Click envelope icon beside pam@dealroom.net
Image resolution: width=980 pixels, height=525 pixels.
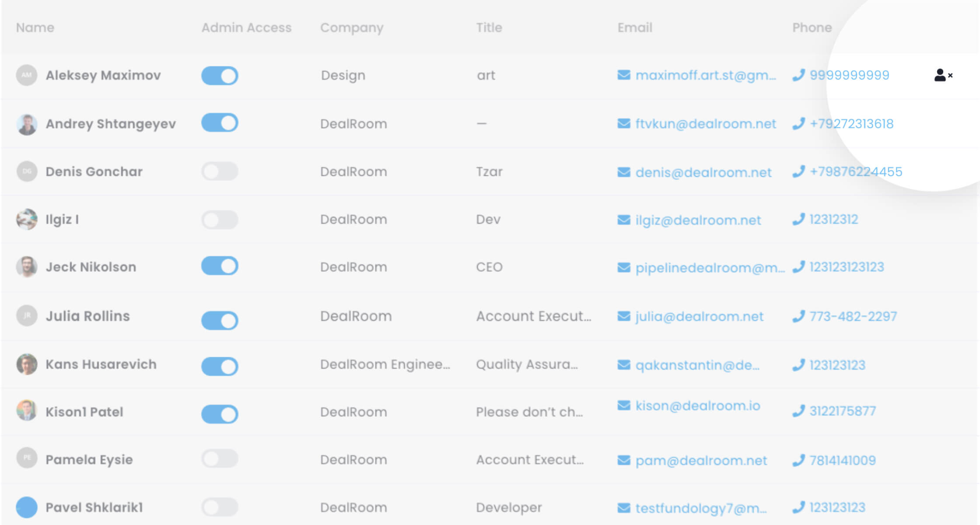click(623, 460)
